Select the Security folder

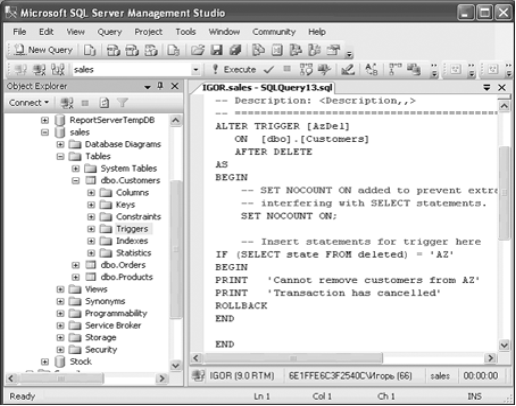[x=101, y=349]
